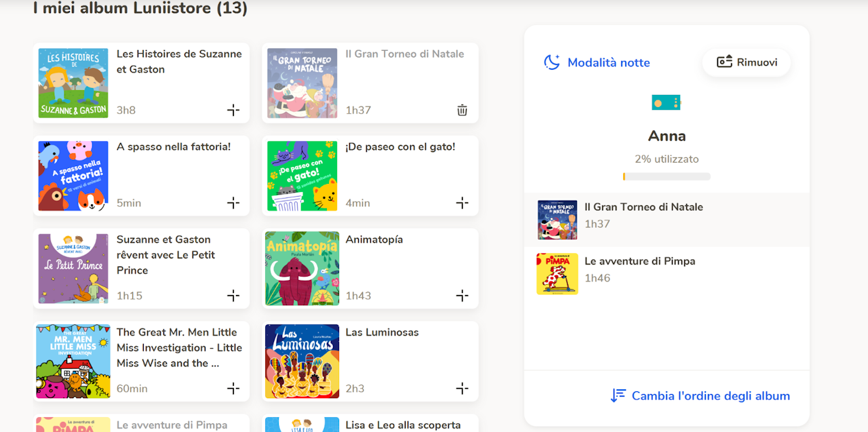Add Les Histoires de Suzanne et Gaston album
This screenshot has height=432, width=868.
point(233,110)
